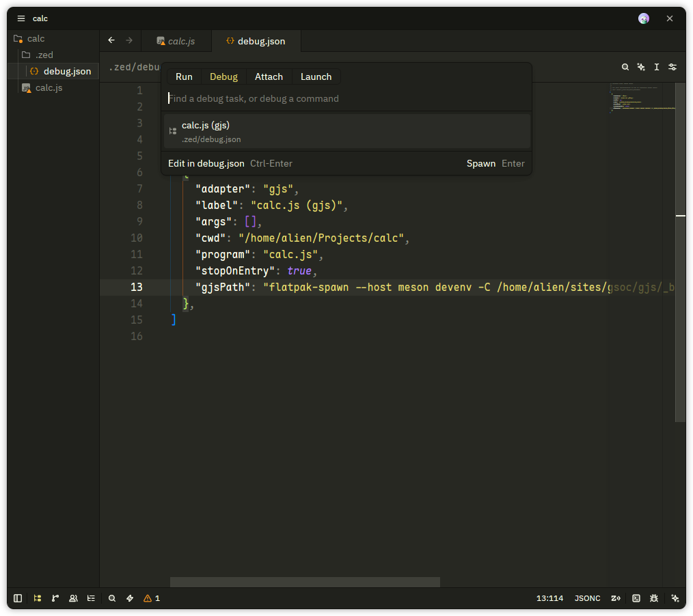Open the edit predictions menu icon
The image size is (693, 616).
(616, 598)
